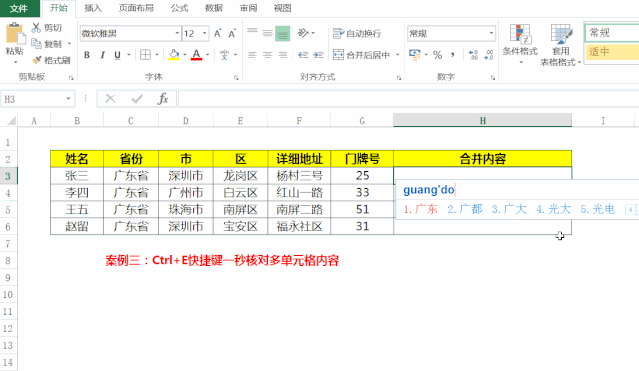Expand 对齐方式 alignment dialog launcher
This screenshot has width=639, height=371.
(399, 77)
